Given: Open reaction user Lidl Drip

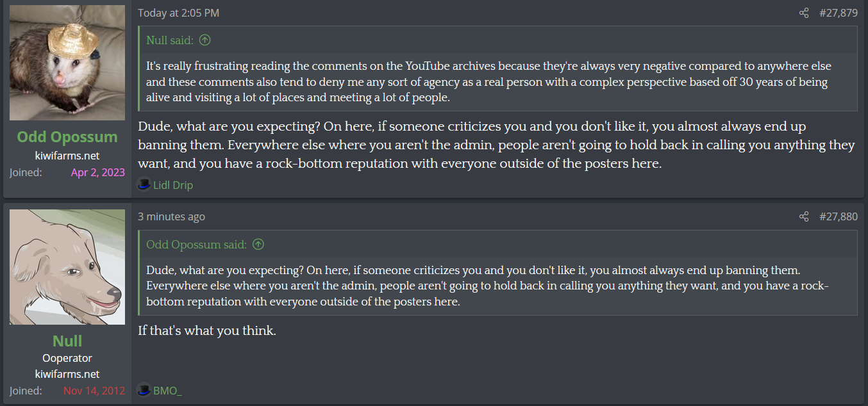Looking at the screenshot, I should coord(173,185).
